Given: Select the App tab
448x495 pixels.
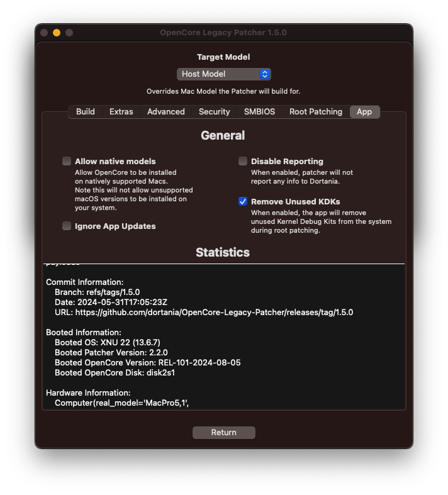Looking at the screenshot, I should (364, 112).
